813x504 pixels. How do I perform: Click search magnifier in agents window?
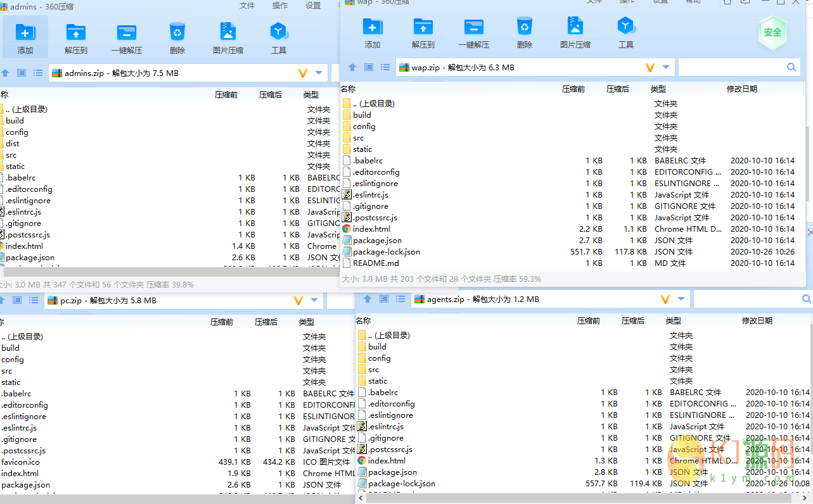[807, 299]
